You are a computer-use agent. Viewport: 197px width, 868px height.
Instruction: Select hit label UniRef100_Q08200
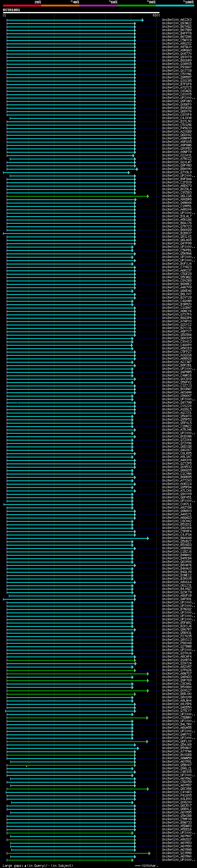[177, 802]
